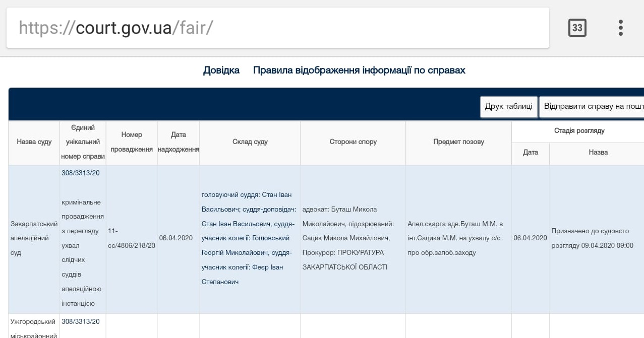Open the Довідка link
The height and width of the screenshot is (338, 644).
(x=221, y=70)
